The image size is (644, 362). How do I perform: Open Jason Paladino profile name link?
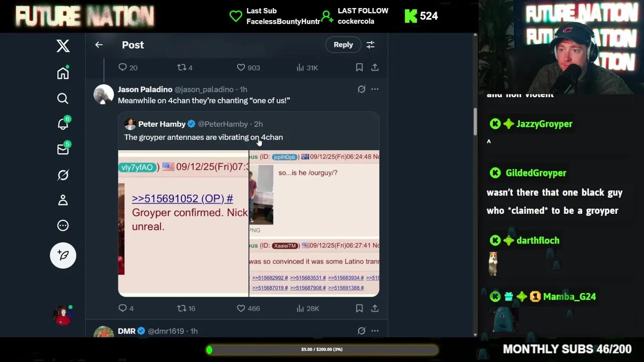tap(145, 89)
